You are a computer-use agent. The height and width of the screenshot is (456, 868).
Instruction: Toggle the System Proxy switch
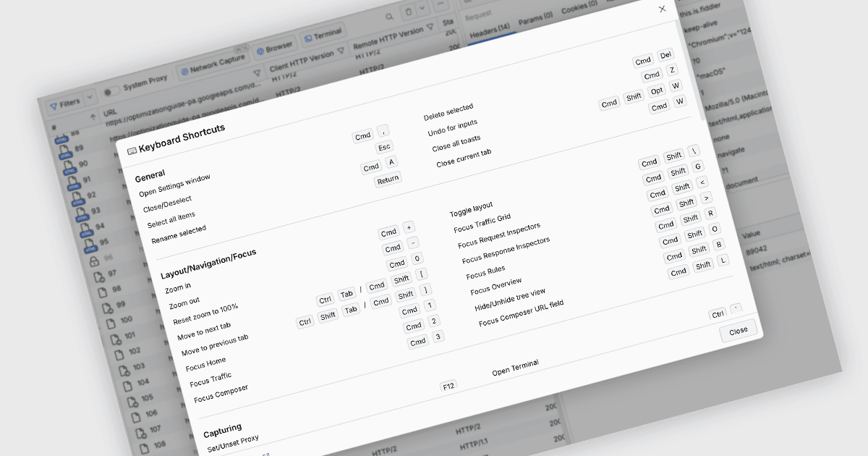point(111,90)
